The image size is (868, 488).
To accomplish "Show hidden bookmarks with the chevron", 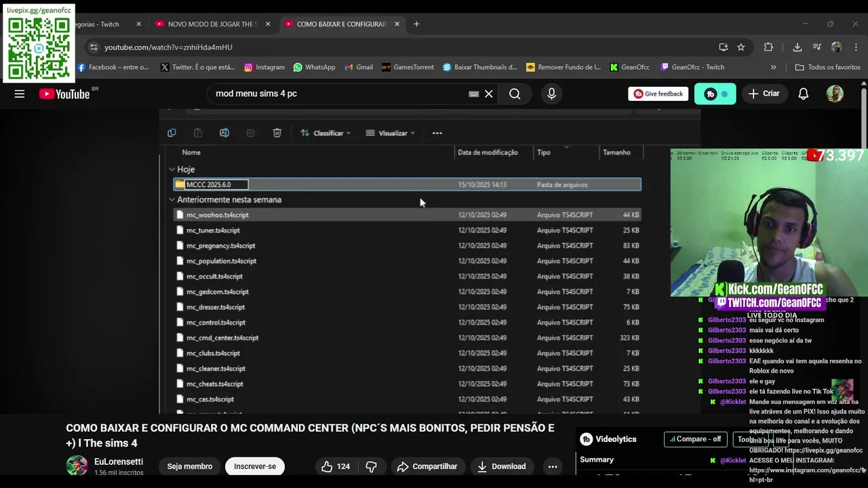I will point(773,67).
